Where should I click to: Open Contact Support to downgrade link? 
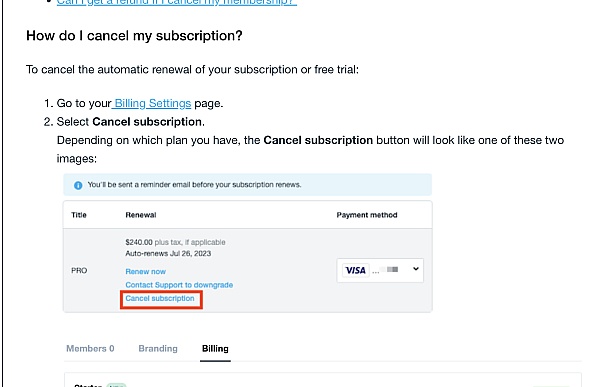pyautogui.click(x=179, y=285)
